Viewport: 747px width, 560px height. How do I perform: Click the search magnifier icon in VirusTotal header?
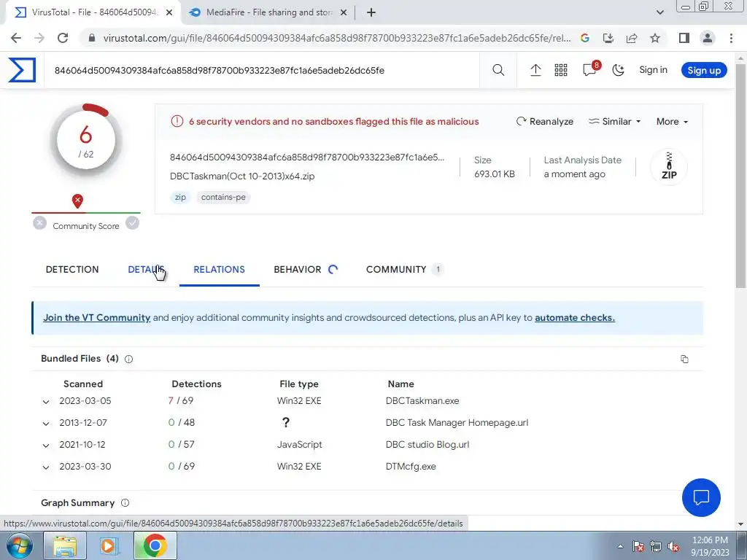(498, 70)
